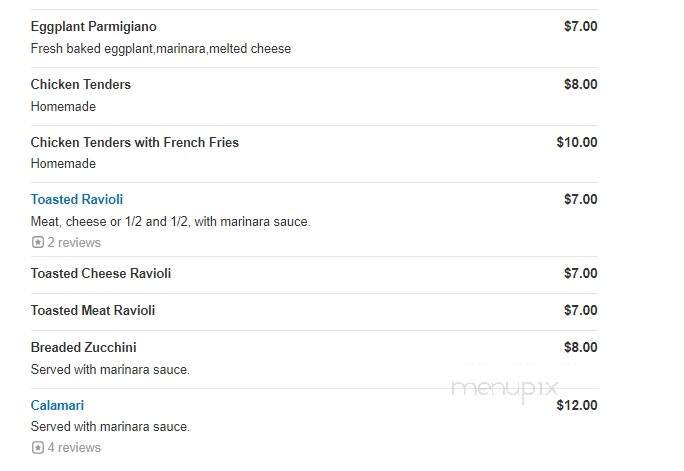Image resolution: width=684 pixels, height=471 pixels.
Task: Click the menupix watermark logo
Action: [504, 389]
